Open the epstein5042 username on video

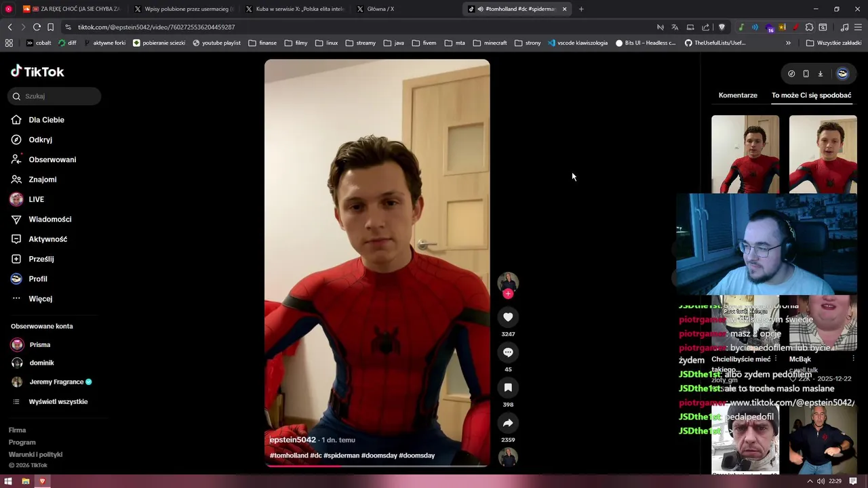click(293, 440)
